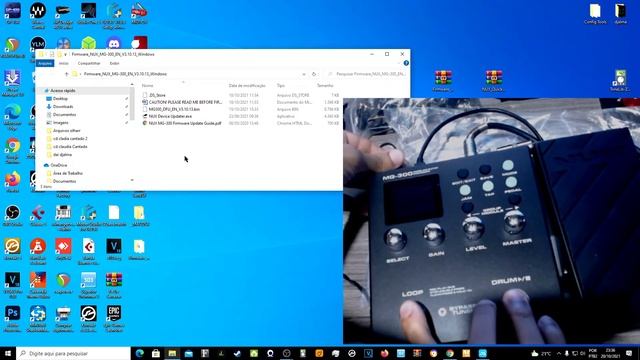Open the Discord desktop shortcut
The image size is (640, 360).
click(x=114, y=43)
